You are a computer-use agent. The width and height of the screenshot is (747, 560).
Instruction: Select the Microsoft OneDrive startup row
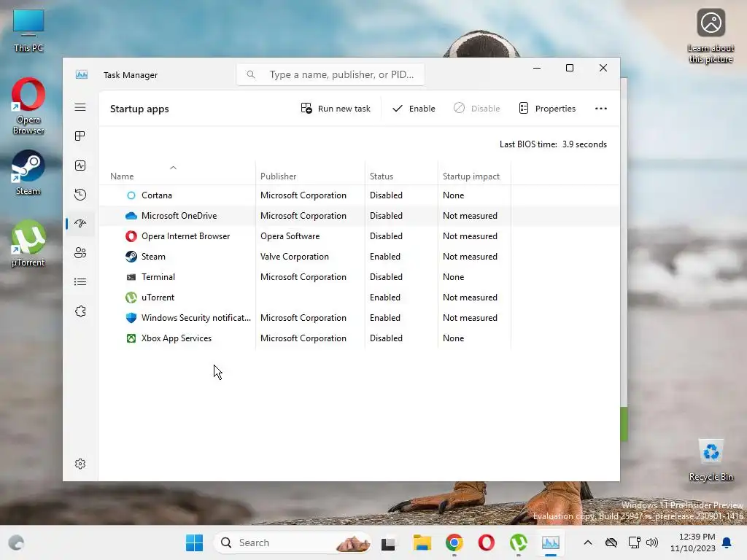click(359, 216)
